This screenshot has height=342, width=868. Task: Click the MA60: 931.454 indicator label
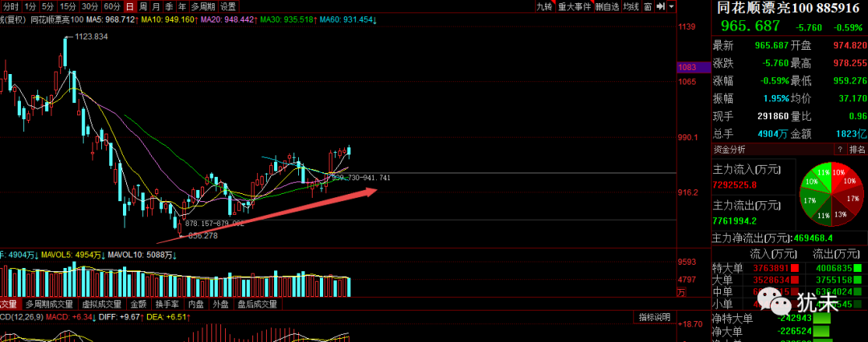pos(348,20)
